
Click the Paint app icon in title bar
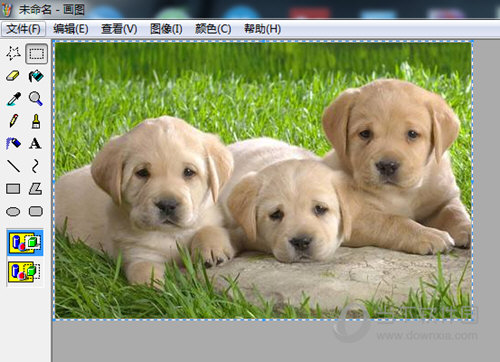coord(7,9)
